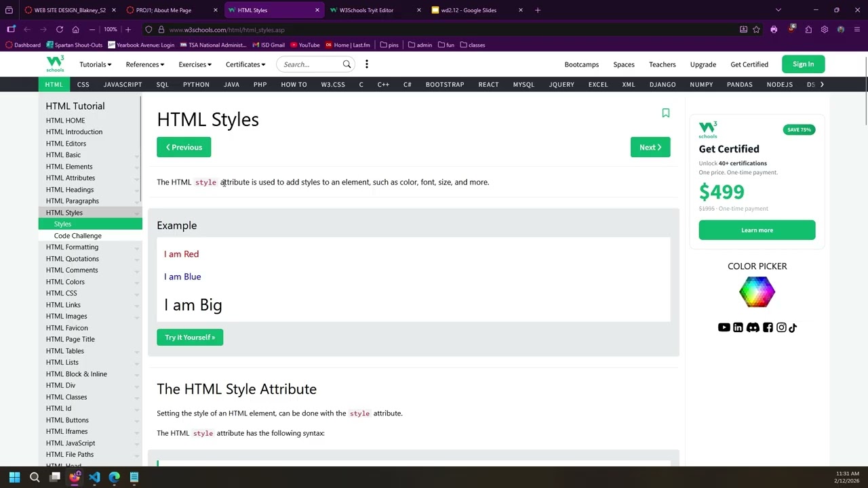Open the Tutorials dropdown menu

(x=96, y=64)
